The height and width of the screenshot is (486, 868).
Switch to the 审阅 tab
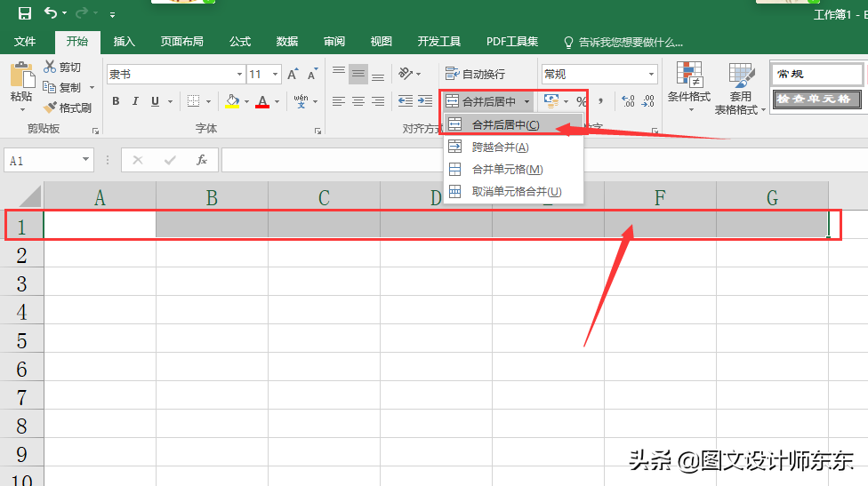click(334, 42)
